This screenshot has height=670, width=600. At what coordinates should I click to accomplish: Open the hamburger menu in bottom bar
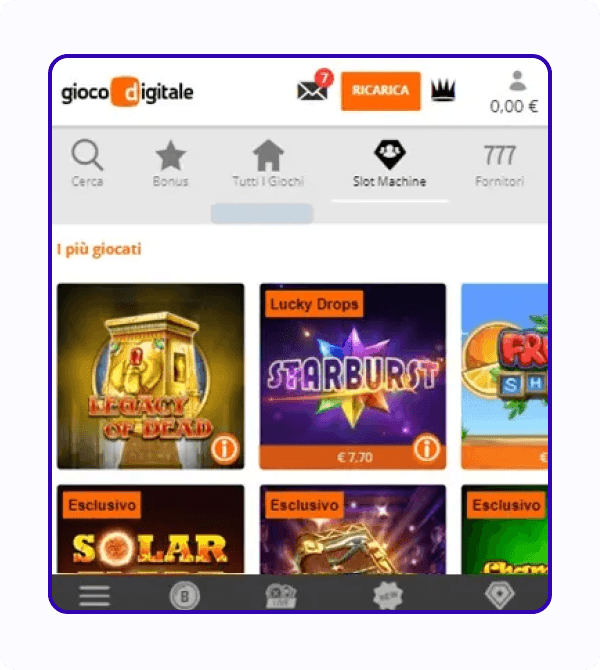pyautogui.click(x=94, y=595)
